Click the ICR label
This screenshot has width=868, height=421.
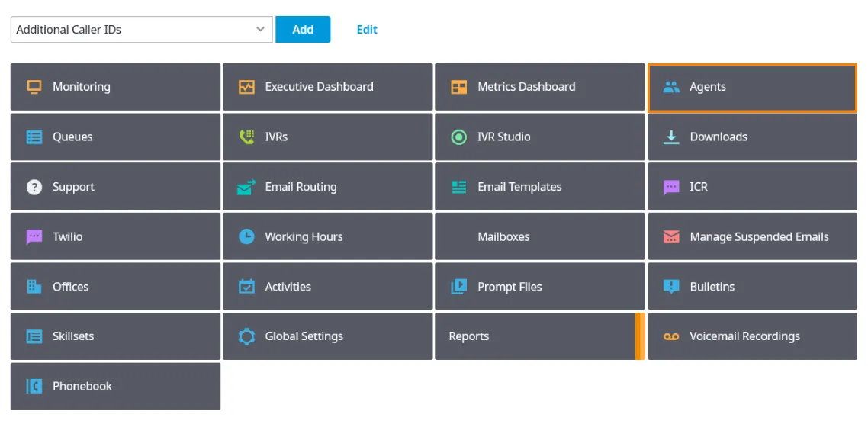(699, 187)
